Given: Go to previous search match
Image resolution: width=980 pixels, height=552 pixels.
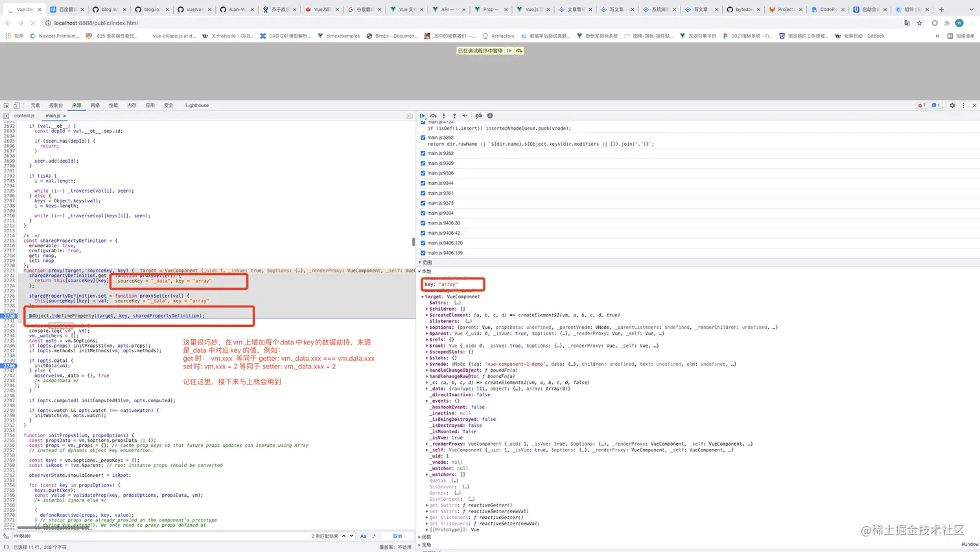Looking at the screenshot, I should 344,536.
